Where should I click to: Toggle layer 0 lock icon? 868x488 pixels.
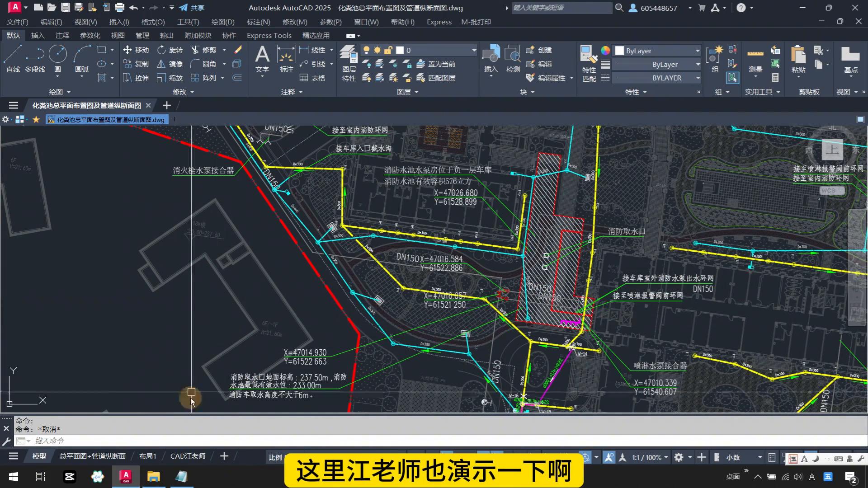point(388,50)
